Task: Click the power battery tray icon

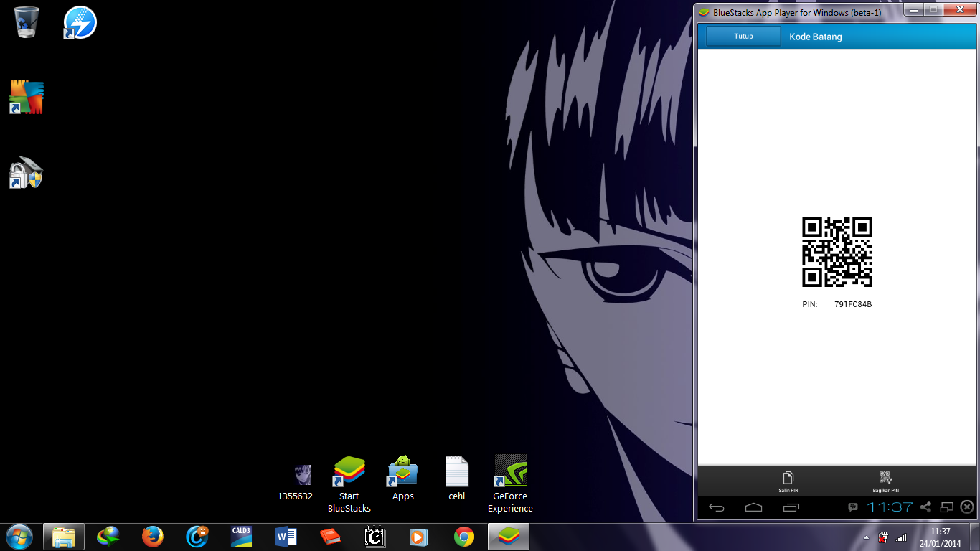Action: (x=884, y=537)
